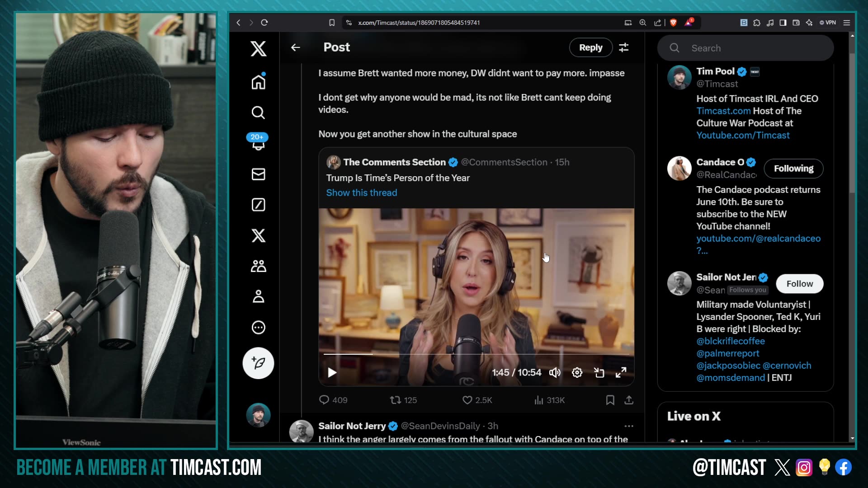The width and height of the screenshot is (868, 488).
Task: Open more options on Sailor Not Jerry's post
Action: click(629, 426)
